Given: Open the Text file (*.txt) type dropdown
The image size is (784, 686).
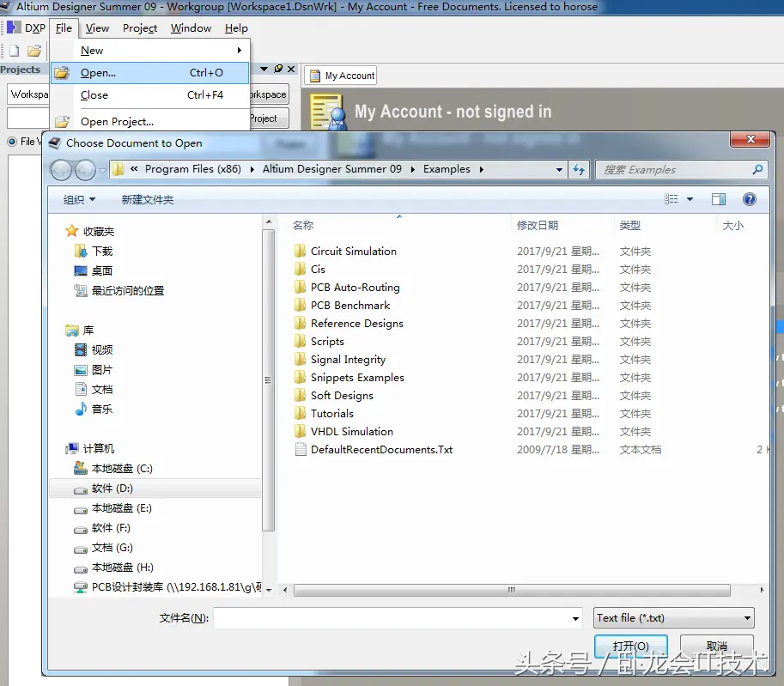Looking at the screenshot, I should tap(673, 618).
